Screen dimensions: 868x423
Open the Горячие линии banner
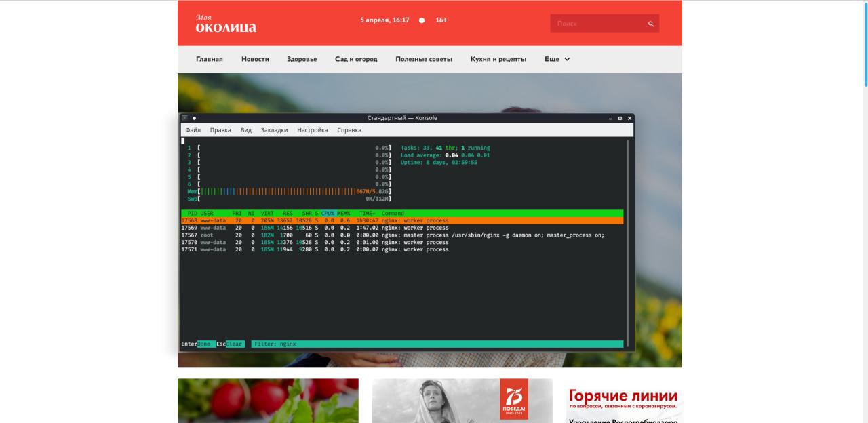point(624,401)
